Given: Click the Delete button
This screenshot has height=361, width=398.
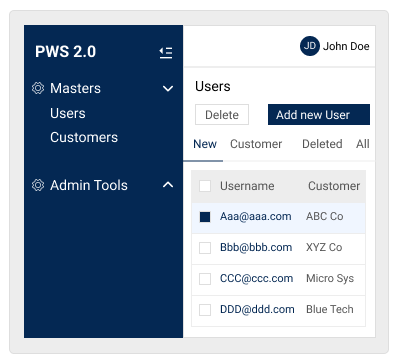Looking at the screenshot, I should pos(222,115).
